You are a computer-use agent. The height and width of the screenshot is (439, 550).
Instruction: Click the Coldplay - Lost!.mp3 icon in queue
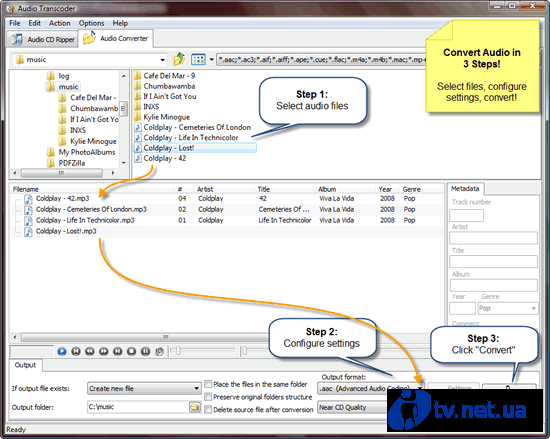click(x=28, y=231)
